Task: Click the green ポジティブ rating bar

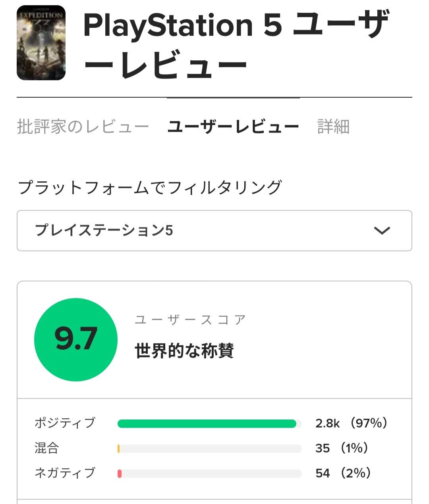Action: pos(207,424)
